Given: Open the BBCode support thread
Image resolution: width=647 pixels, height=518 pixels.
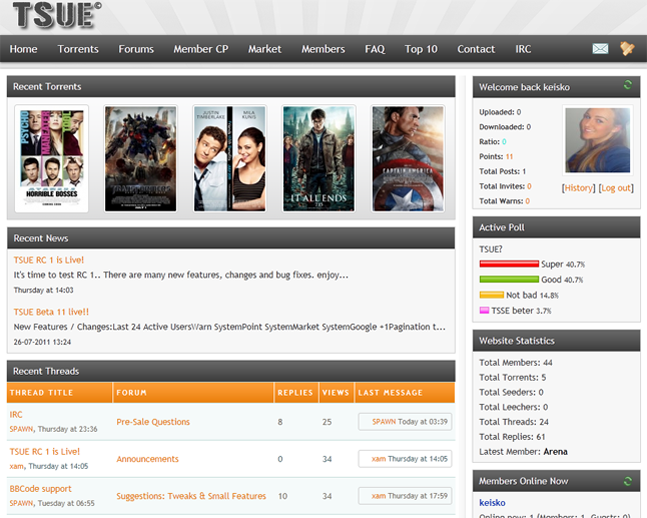Looking at the screenshot, I should tap(40, 489).
